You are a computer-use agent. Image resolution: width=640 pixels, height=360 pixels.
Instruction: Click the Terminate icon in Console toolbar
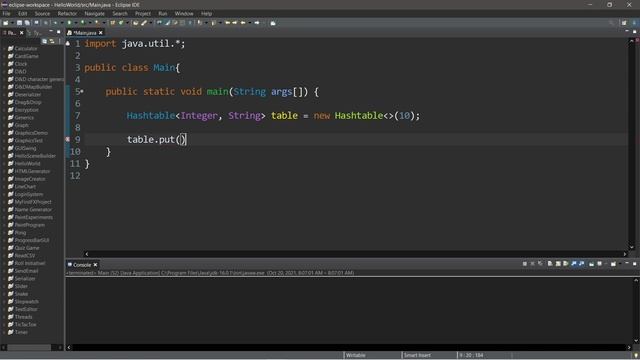[x=524, y=264]
